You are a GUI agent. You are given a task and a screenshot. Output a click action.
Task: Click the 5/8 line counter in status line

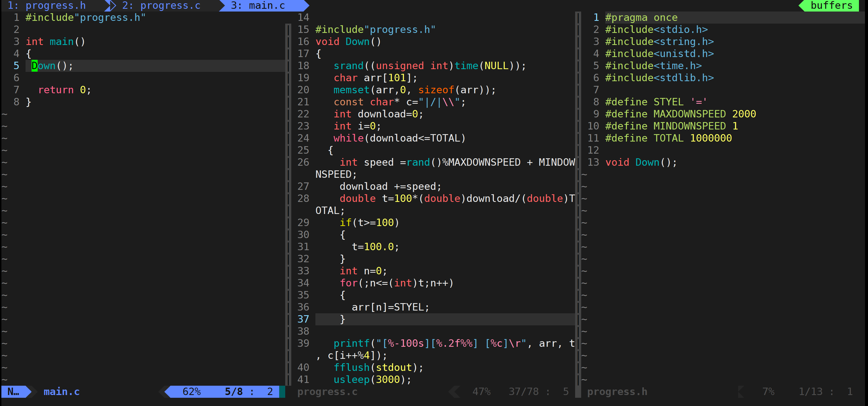pyautogui.click(x=234, y=391)
